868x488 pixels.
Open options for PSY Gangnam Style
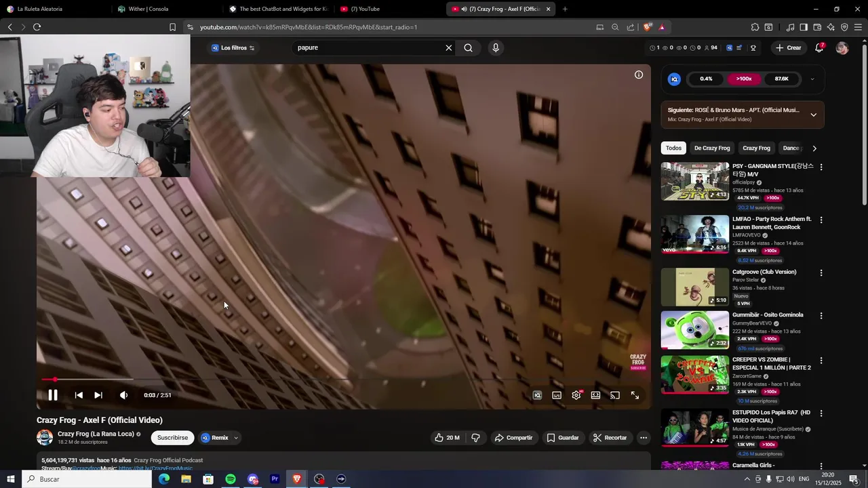click(x=821, y=167)
